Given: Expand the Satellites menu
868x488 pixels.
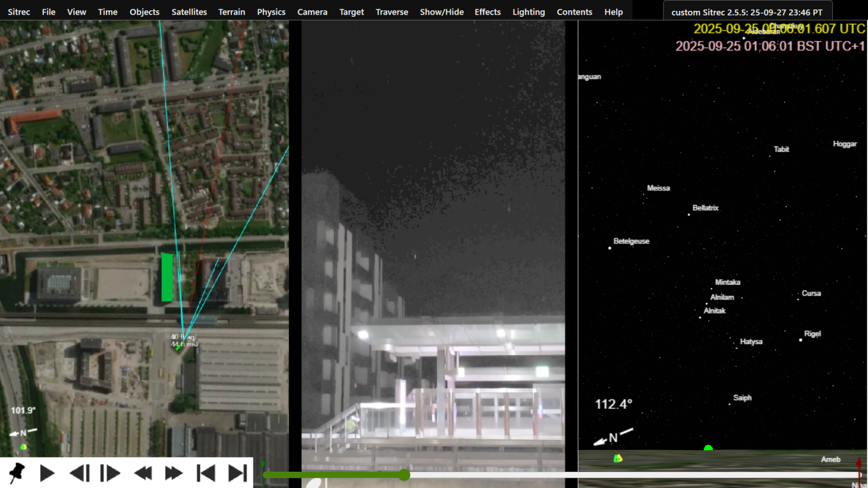Looking at the screenshot, I should [x=189, y=12].
